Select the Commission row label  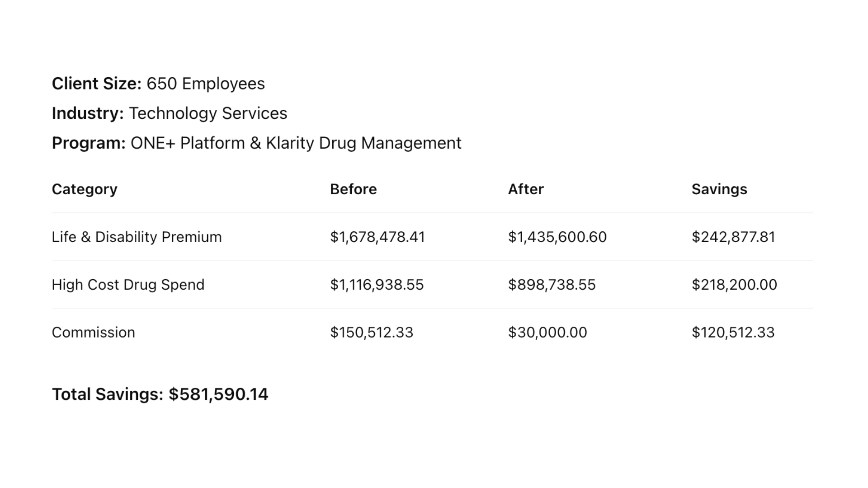click(93, 333)
